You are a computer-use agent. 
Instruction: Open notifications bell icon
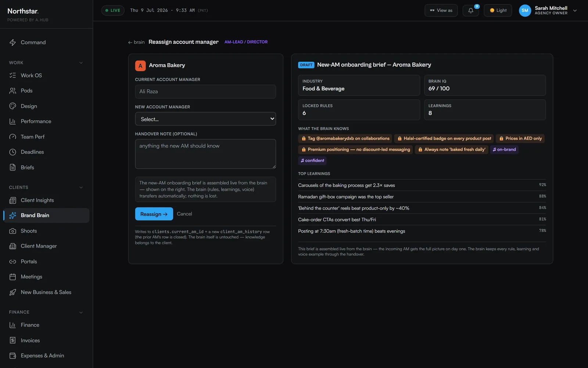pyautogui.click(x=470, y=10)
